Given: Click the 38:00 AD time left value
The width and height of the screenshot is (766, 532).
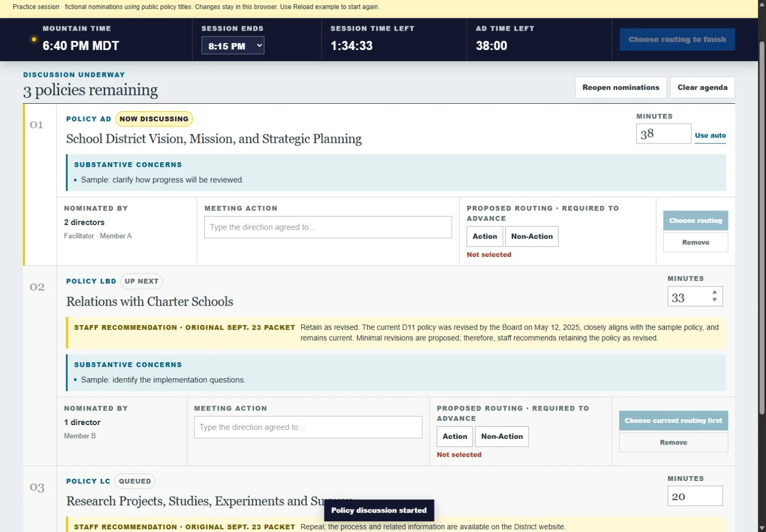Looking at the screenshot, I should click(x=491, y=46).
